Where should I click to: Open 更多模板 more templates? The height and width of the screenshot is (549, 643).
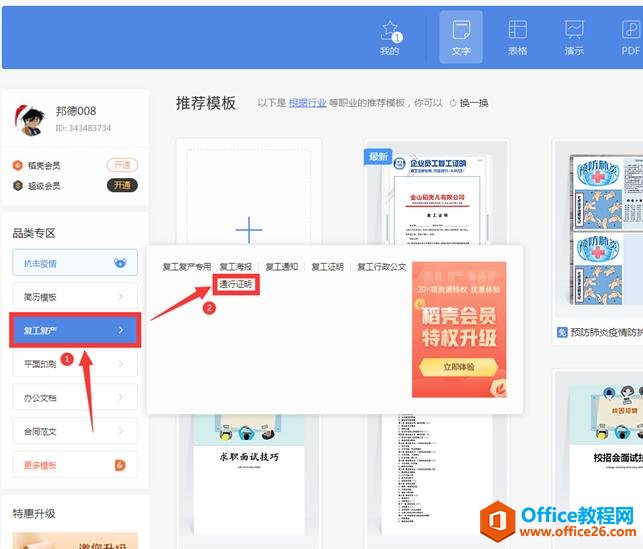tap(75, 465)
